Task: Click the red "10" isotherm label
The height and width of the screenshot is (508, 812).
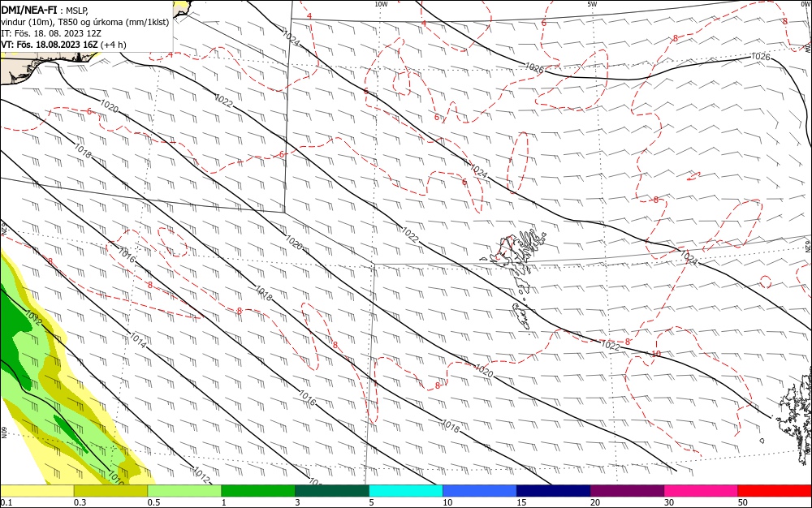Action: click(656, 354)
